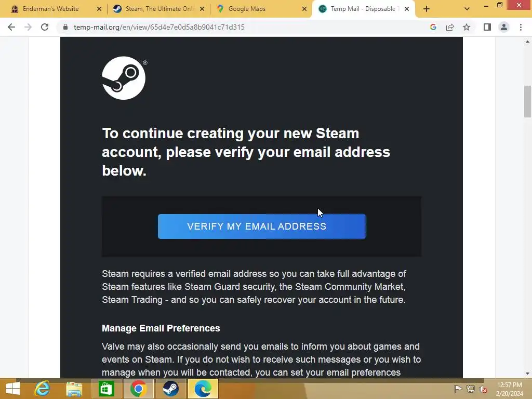
Task: Click the Google icon in address bar
Action: click(433, 27)
